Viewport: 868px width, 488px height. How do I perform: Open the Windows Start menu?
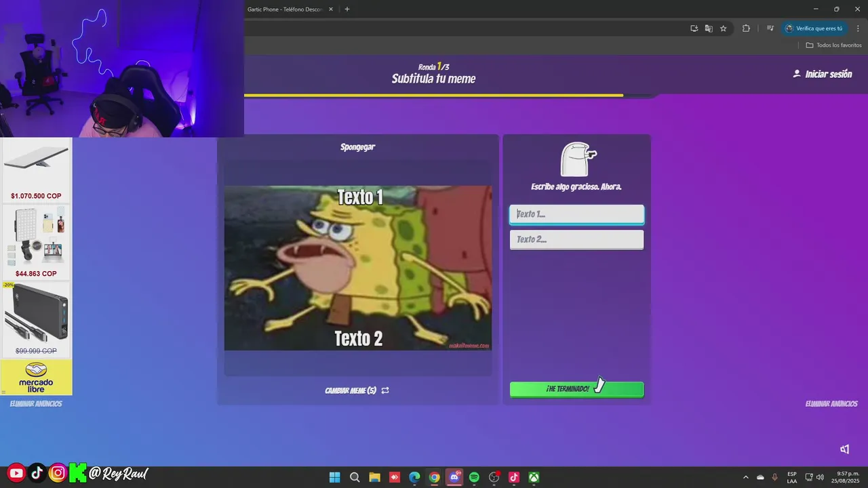(x=334, y=477)
